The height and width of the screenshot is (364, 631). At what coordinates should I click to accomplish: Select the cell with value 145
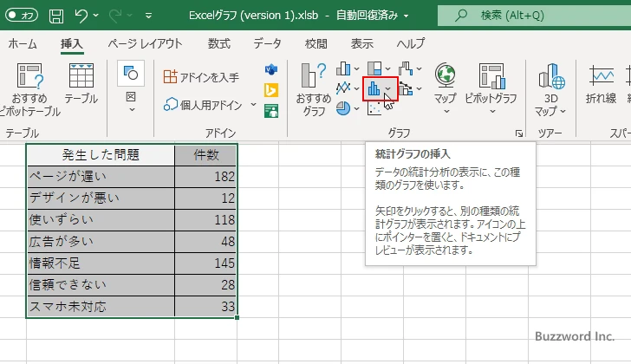[x=206, y=263]
